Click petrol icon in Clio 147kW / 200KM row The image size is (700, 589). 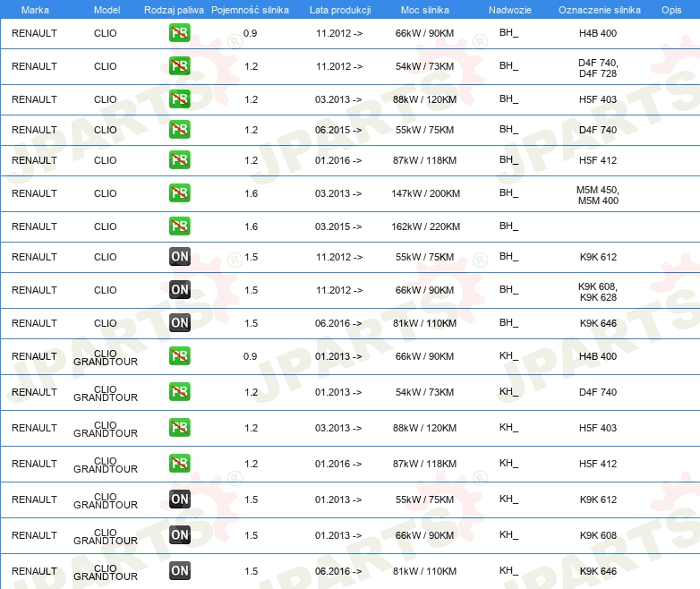tap(179, 192)
